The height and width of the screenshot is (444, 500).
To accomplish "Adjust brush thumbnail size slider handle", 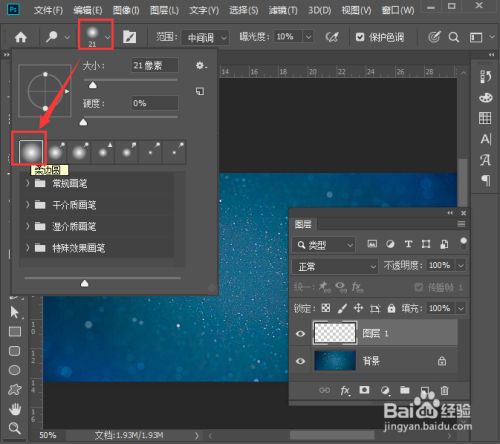I will pyautogui.click(x=85, y=283).
